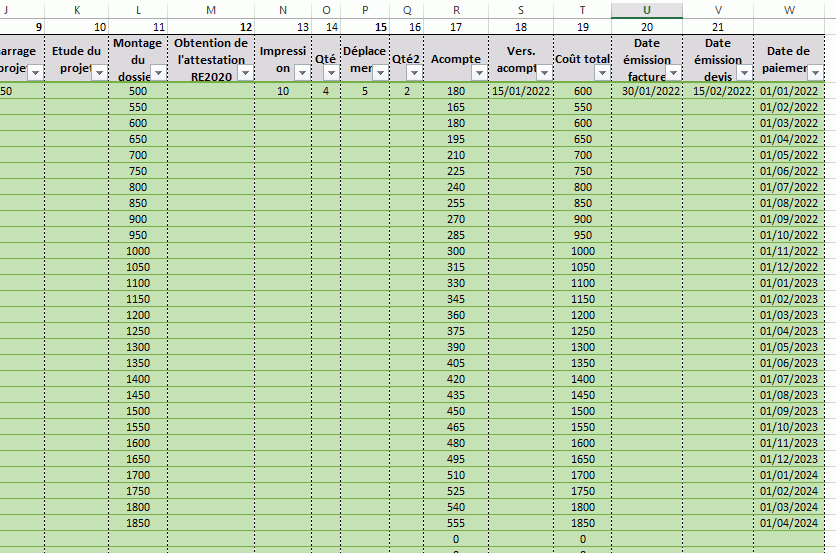Expand the Impression column filter arrow
The width and height of the screenshot is (836, 553).
click(x=302, y=73)
